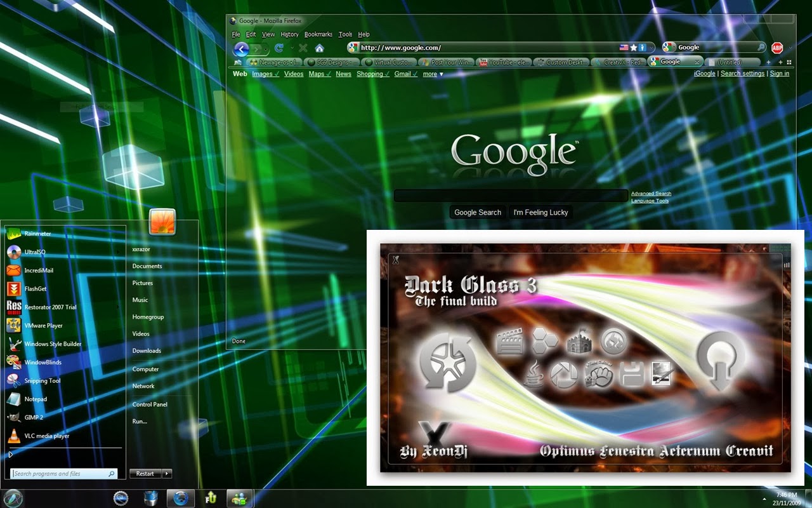Click the Firefox Back arrow button
The width and height of the screenshot is (812, 508).
pyautogui.click(x=241, y=48)
